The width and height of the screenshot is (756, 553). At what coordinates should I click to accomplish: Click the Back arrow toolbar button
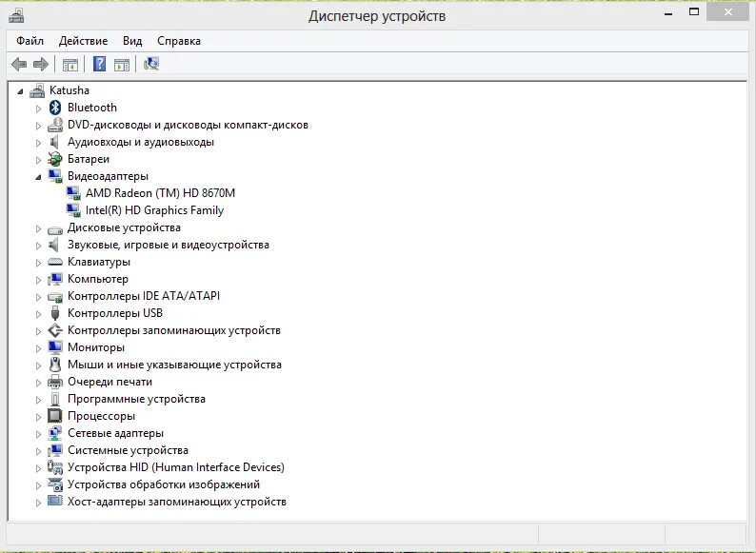19,64
